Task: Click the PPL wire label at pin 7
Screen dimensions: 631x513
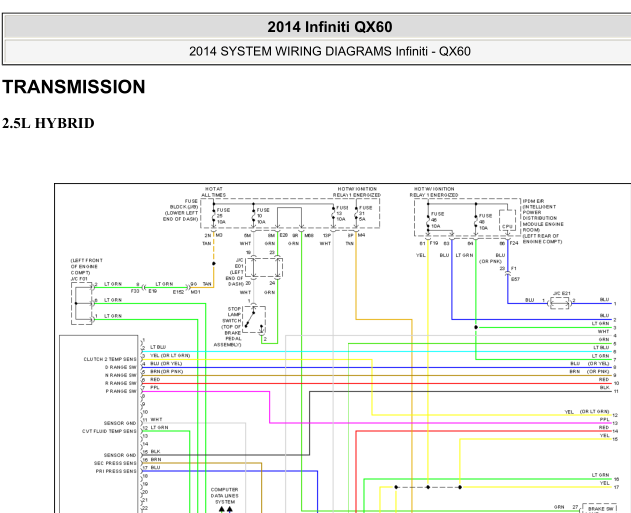Action: 155,387
